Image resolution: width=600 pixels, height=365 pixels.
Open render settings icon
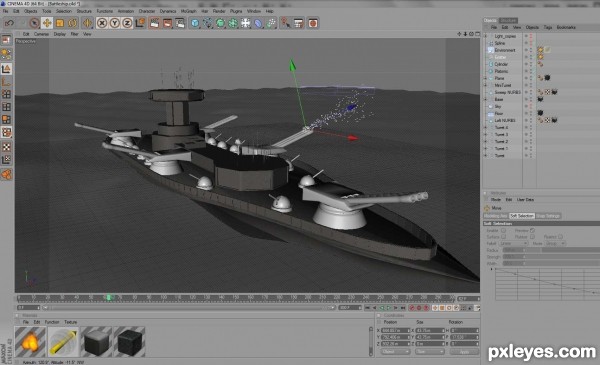[180, 23]
